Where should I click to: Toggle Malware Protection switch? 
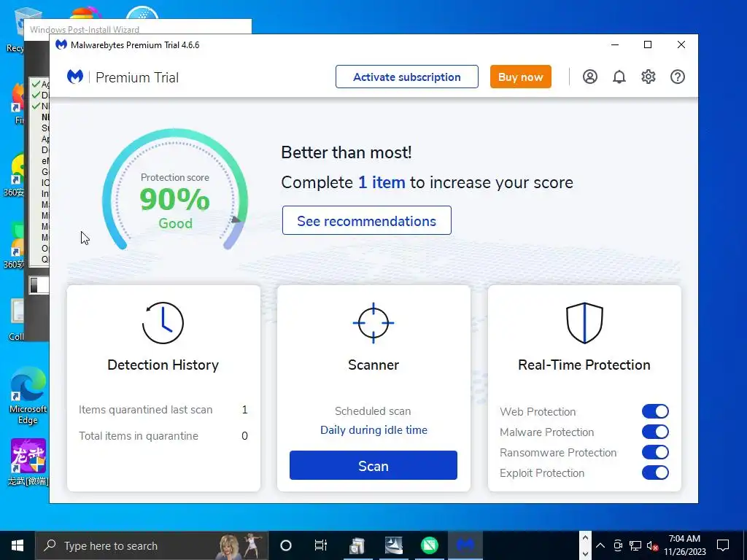[655, 432]
